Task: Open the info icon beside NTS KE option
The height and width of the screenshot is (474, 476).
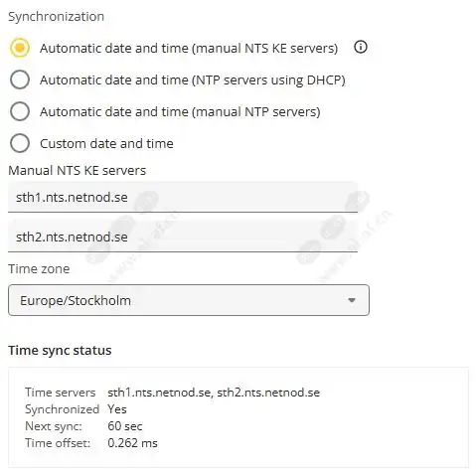Action: [x=361, y=47]
